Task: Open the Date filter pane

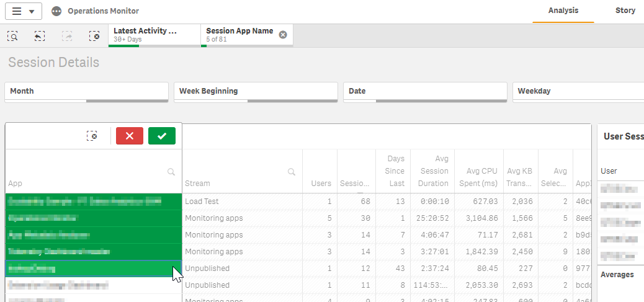Action: point(425,92)
